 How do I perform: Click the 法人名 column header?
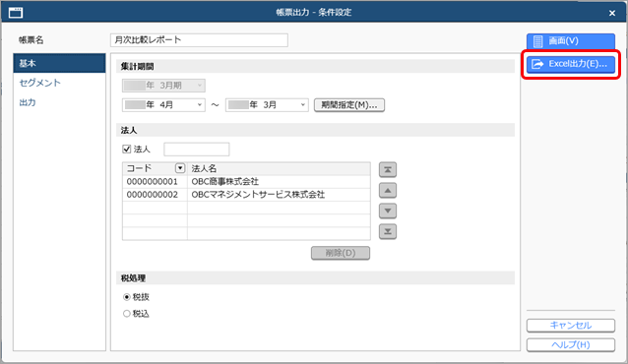(x=279, y=168)
